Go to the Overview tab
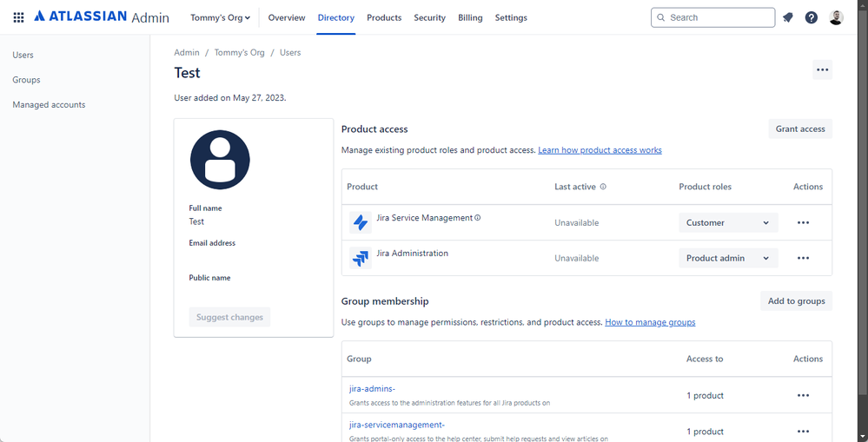 click(287, 17)
